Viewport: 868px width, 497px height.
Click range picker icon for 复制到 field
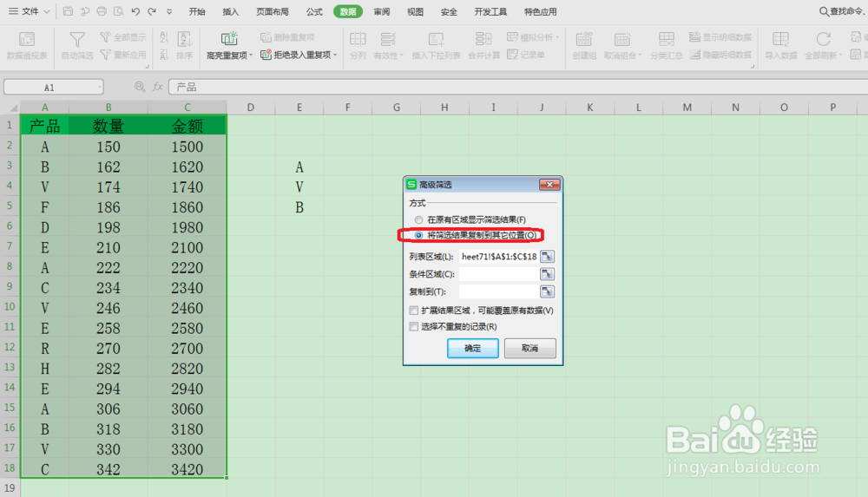pyautogui.click(x=547, y=291)
